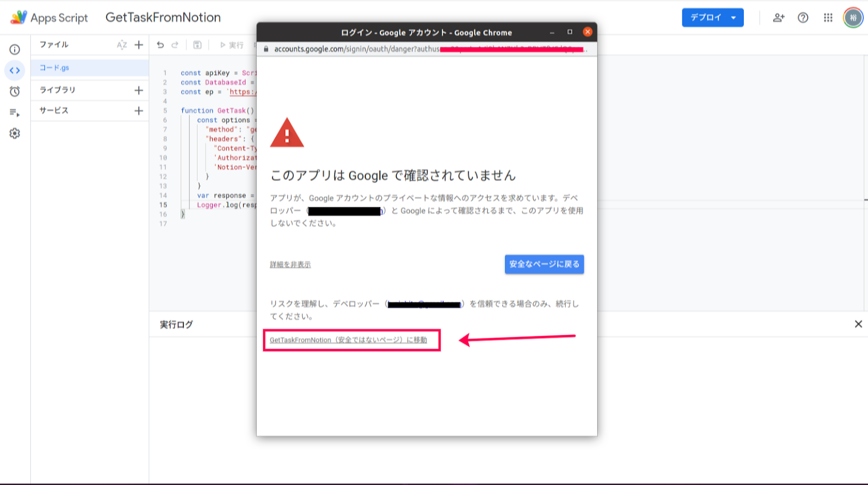Add a new file with plus icon

click(139, 45)
